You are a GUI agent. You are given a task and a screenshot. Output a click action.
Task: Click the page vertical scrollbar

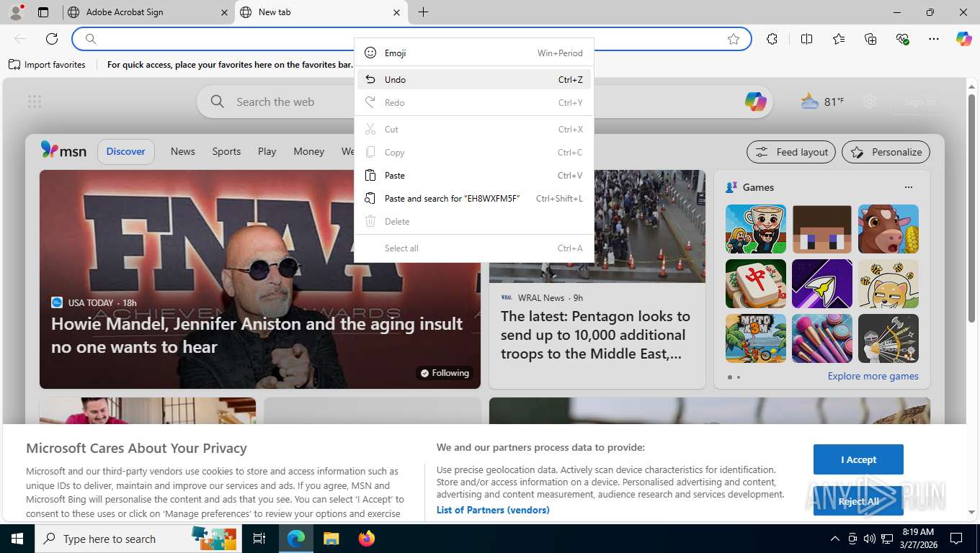pos(971,207)
